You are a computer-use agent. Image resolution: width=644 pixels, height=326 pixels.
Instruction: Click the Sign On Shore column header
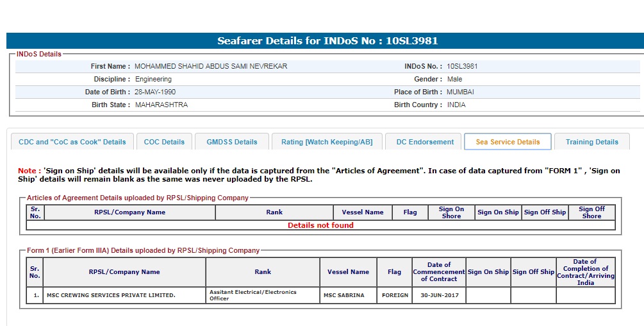coord(451,212)
